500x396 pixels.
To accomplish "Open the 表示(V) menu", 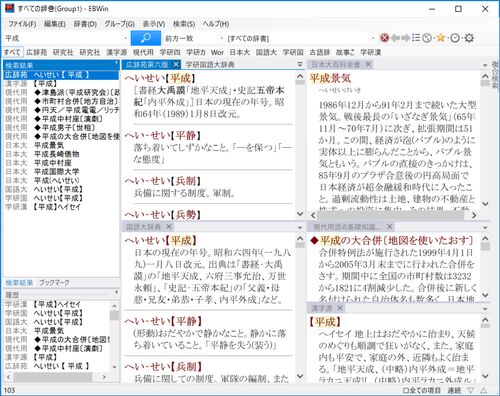I will point(154,24).
